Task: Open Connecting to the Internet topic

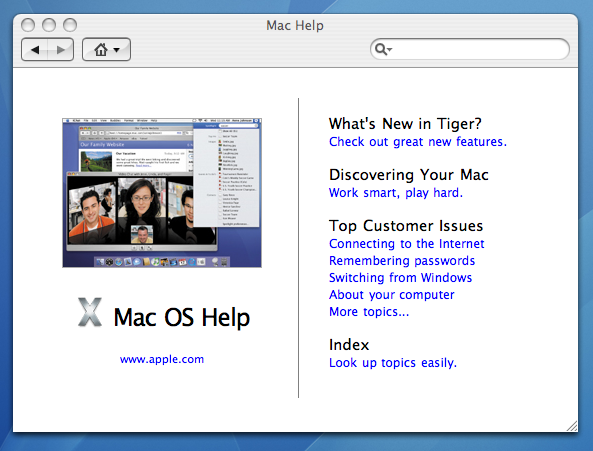Action: 407,244
